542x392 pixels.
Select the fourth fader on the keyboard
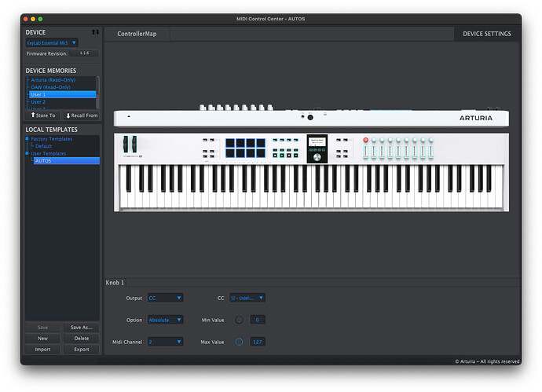[390, 152]
